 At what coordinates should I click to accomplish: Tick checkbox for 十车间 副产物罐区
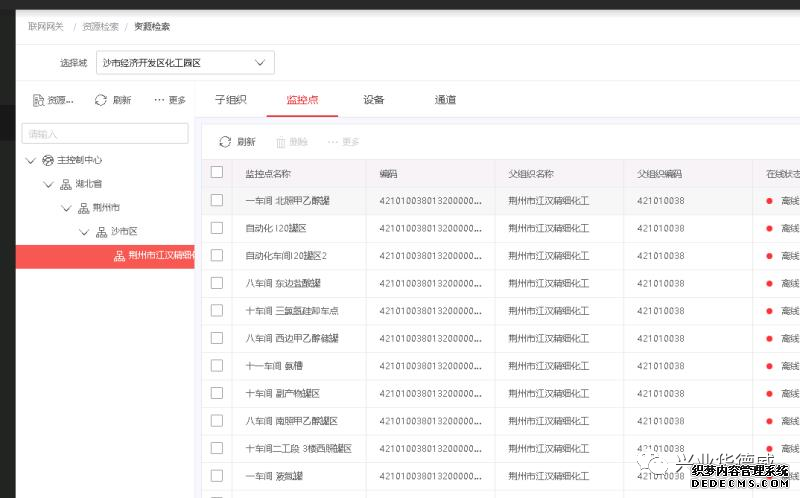(x=217, y=393)
